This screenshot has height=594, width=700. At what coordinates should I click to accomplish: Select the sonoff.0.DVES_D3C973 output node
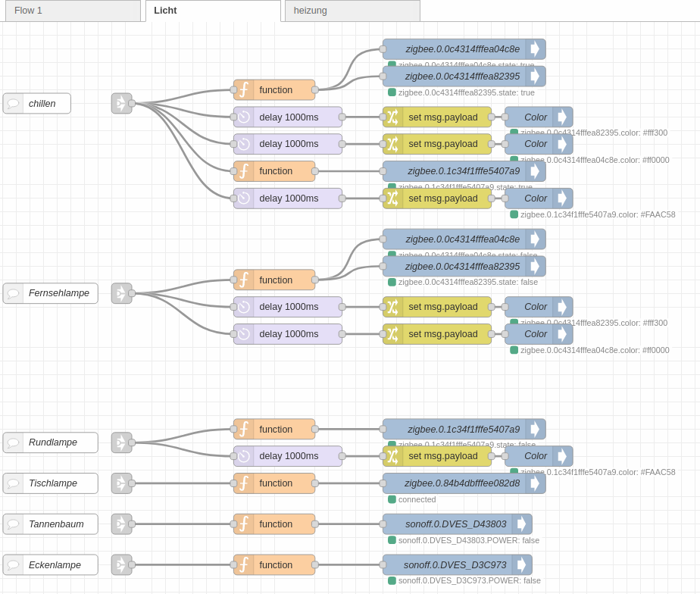(x=455, y=565)
